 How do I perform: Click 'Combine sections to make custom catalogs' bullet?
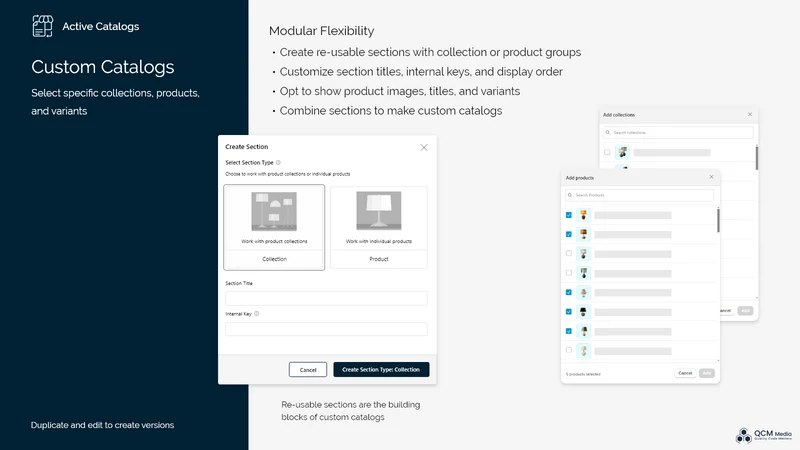391,111
